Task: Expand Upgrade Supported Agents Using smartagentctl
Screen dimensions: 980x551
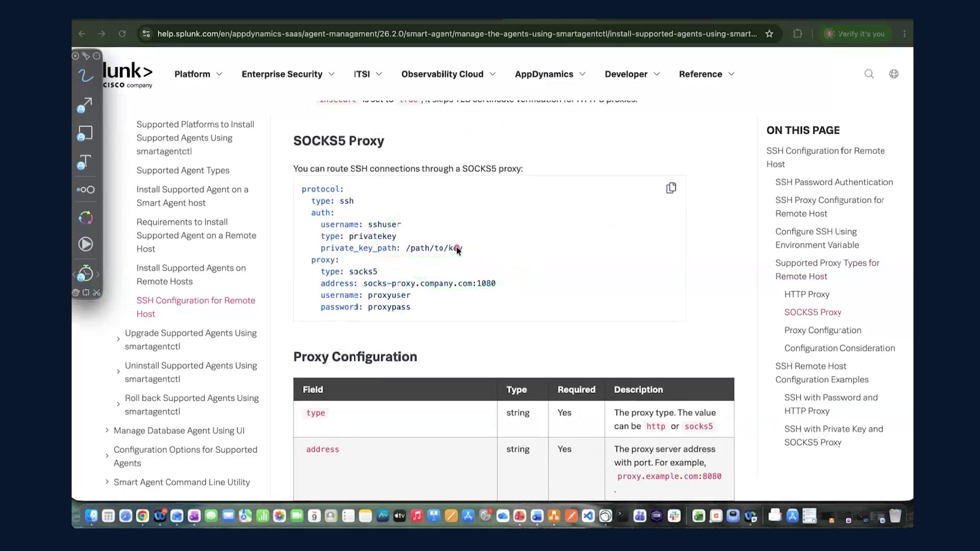Action: 118,339
